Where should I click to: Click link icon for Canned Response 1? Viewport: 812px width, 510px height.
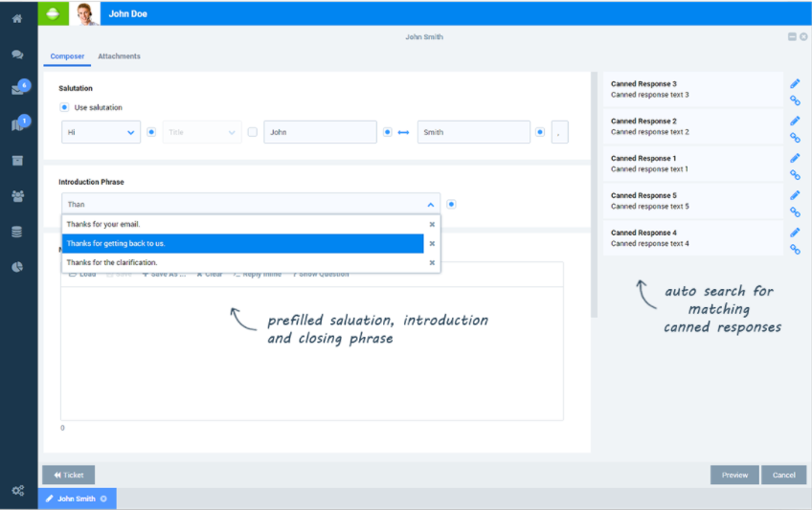click(795, 175)
